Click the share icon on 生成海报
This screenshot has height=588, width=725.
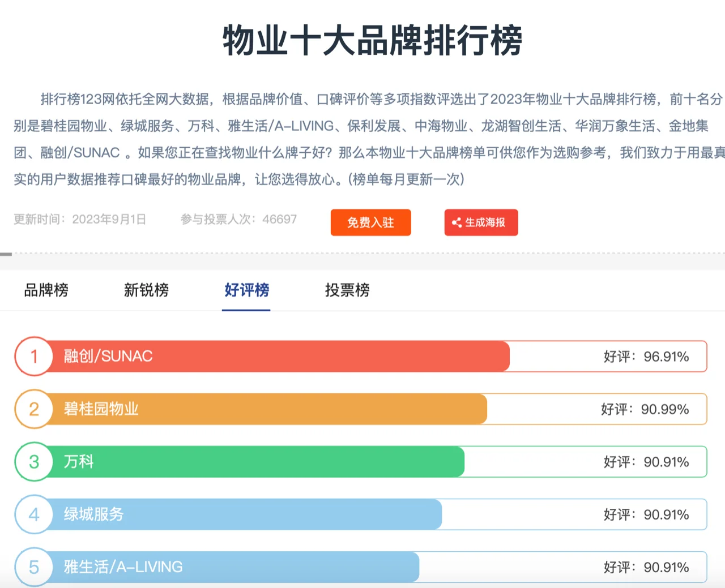tap(457, 222)
